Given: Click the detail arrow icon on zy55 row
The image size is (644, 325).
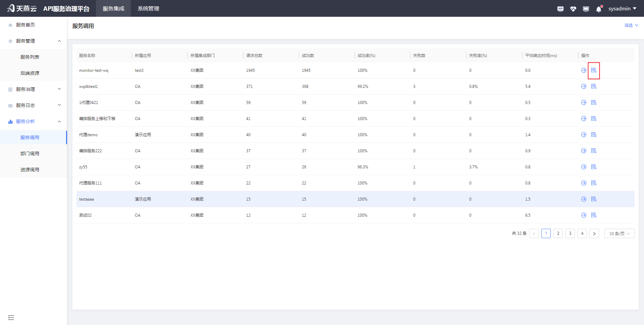Looking at the screenshot, I should (x=583, y=167).
